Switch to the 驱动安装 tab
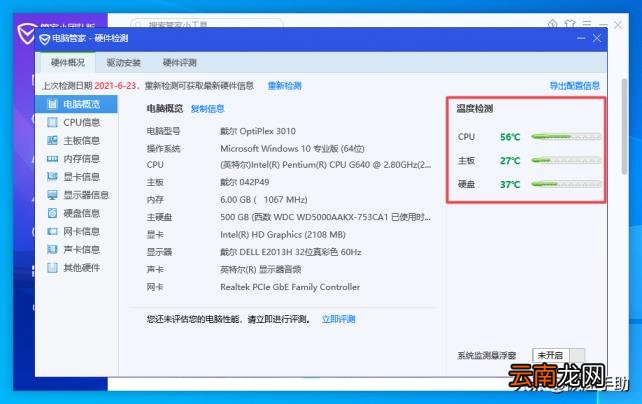The height and width of the screenshot is (404, 642). click(124, 63)
